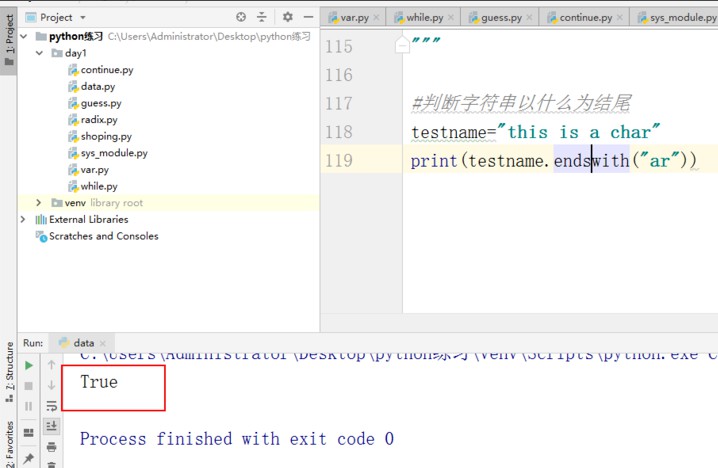Expand External Libraries node
Image resolution: width=718 pixels, height=468 pixels.
coord(23,219)
